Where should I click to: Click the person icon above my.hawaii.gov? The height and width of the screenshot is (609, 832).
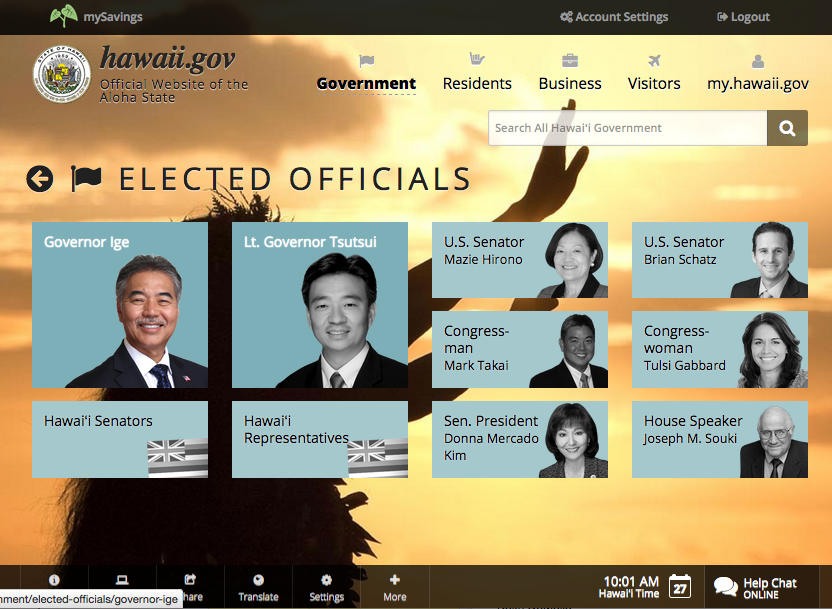pos(758,62)
